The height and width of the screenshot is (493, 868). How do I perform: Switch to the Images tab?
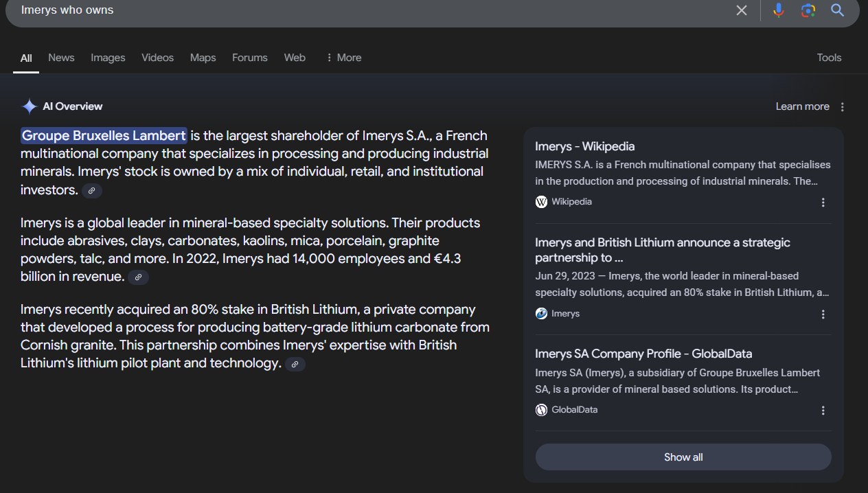pos(108,58)
